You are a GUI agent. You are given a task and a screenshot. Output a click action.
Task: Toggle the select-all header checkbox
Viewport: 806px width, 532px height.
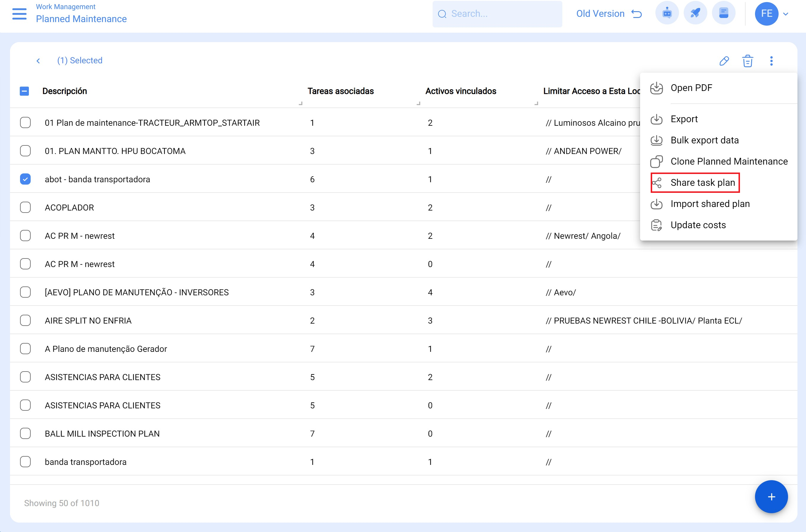coord(24,91)
